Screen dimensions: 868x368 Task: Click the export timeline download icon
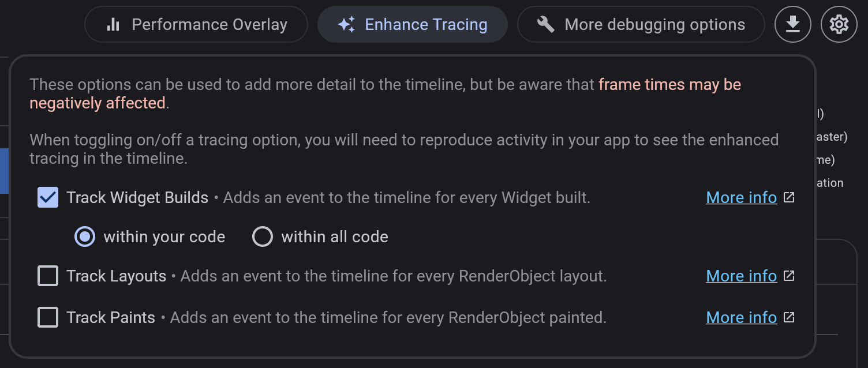[x=792, y=24]
